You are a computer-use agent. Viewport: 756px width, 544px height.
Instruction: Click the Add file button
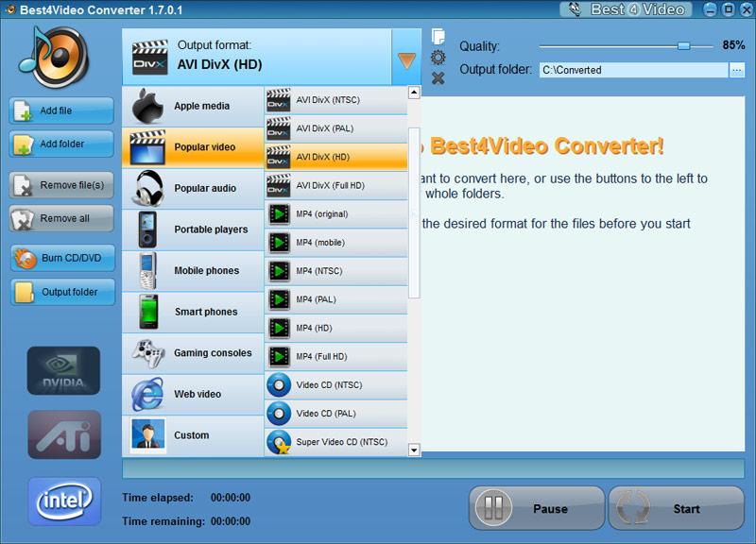[61, 110]
